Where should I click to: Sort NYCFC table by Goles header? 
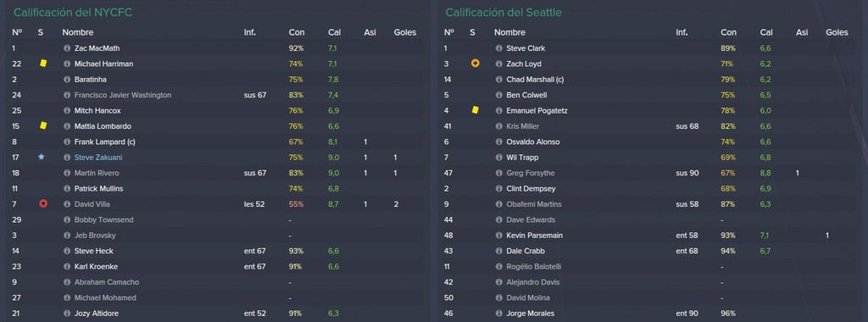404,33
